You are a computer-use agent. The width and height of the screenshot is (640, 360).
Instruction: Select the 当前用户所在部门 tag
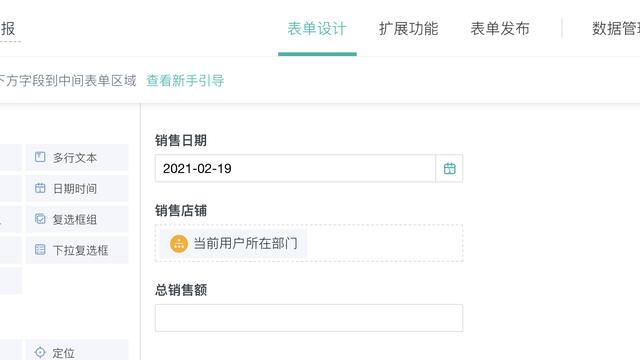click(x=233, y=244)
